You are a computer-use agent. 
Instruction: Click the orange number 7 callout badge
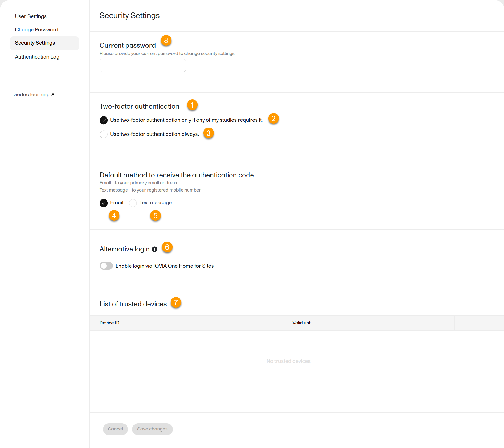pos(176,303)
